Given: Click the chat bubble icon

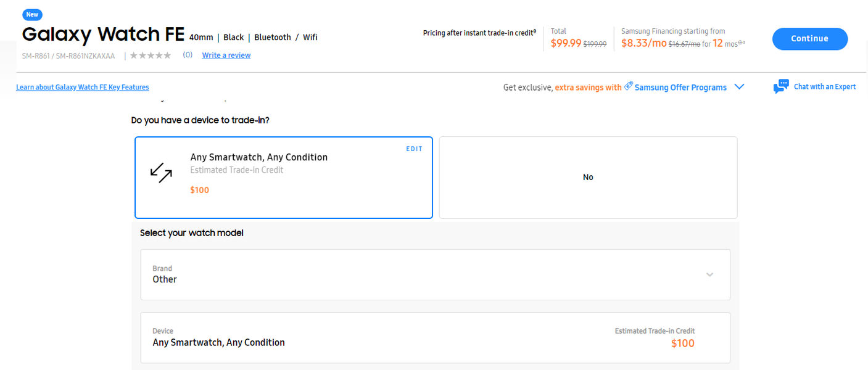Looking at the screenshot, I should (x=781, y=87).
